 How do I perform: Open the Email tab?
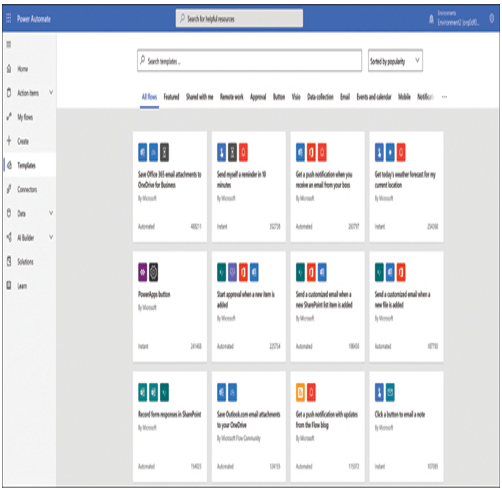click(345, 97)
